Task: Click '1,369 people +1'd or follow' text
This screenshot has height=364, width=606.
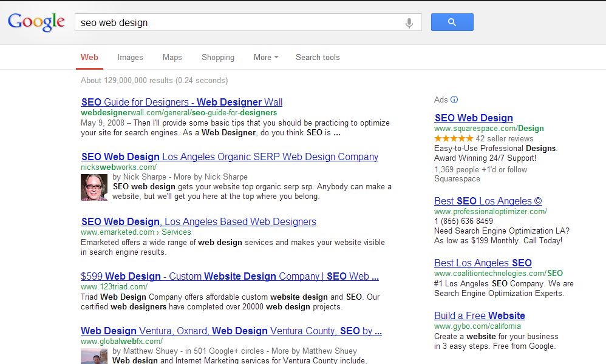Action: 480,169
